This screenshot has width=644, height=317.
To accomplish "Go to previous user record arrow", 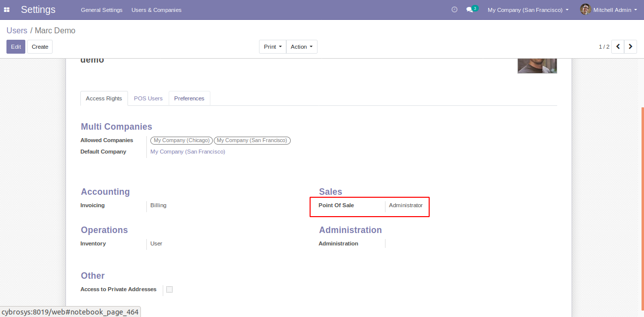I will click(618, 47).
